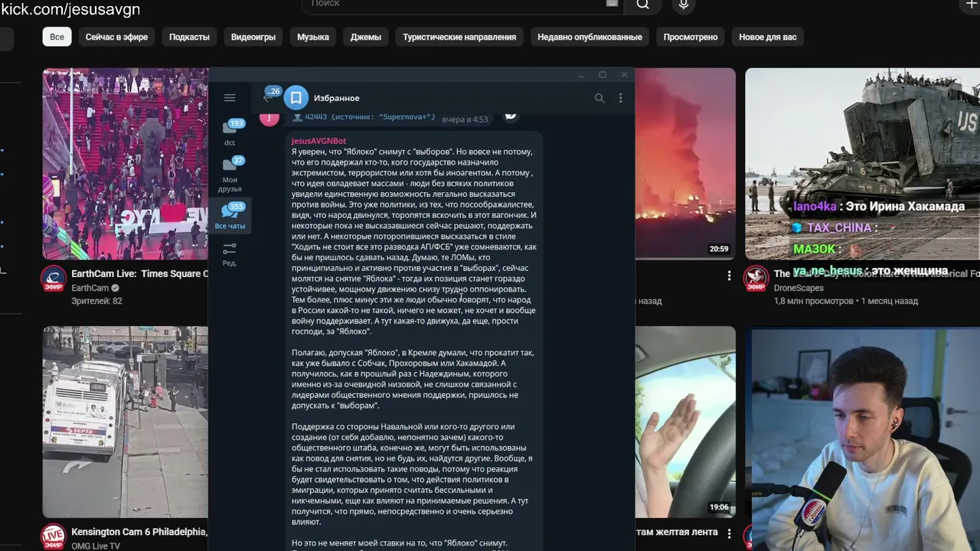Click the YouTube search magnifier button

pos(643,5)
